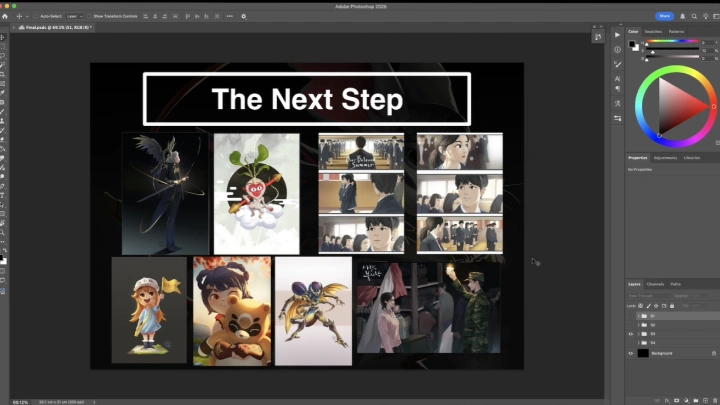720x405 pixels.
Task: Select the Zoom tool
Action: 2,233
